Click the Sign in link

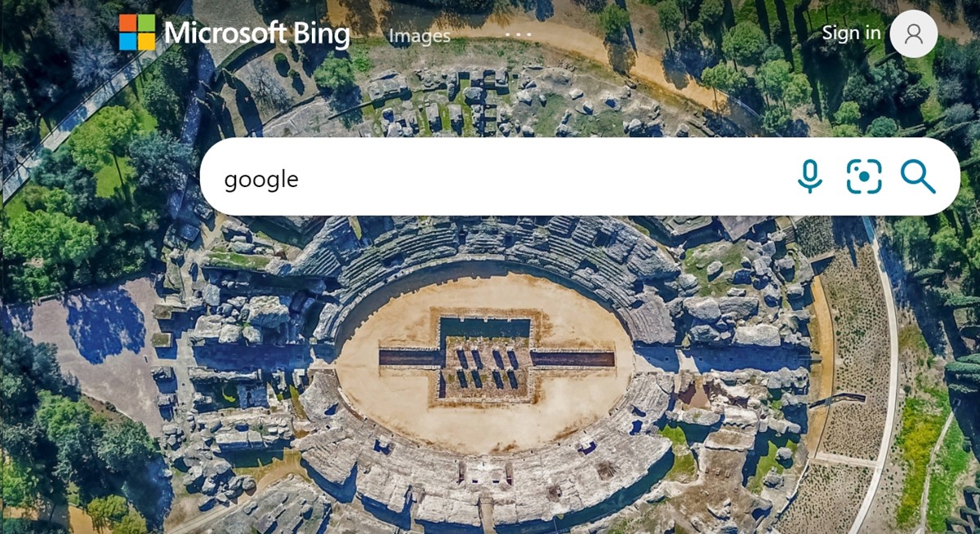[851, 33]
